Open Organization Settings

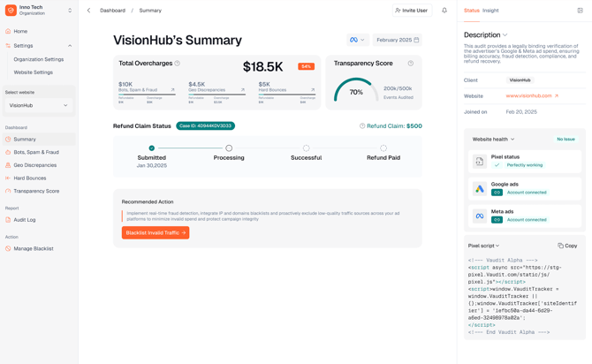(x=39, y=59)
